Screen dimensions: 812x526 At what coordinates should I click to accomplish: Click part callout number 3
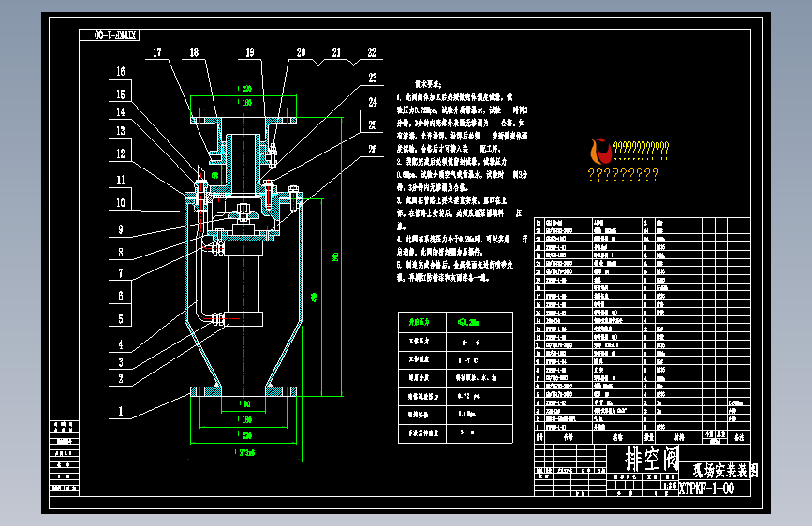click(121, 362)
